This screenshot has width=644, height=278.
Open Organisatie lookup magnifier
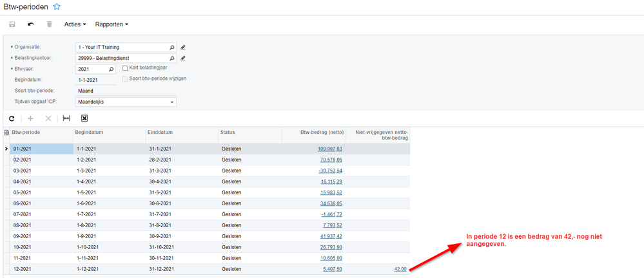click(x=173, y=47)
